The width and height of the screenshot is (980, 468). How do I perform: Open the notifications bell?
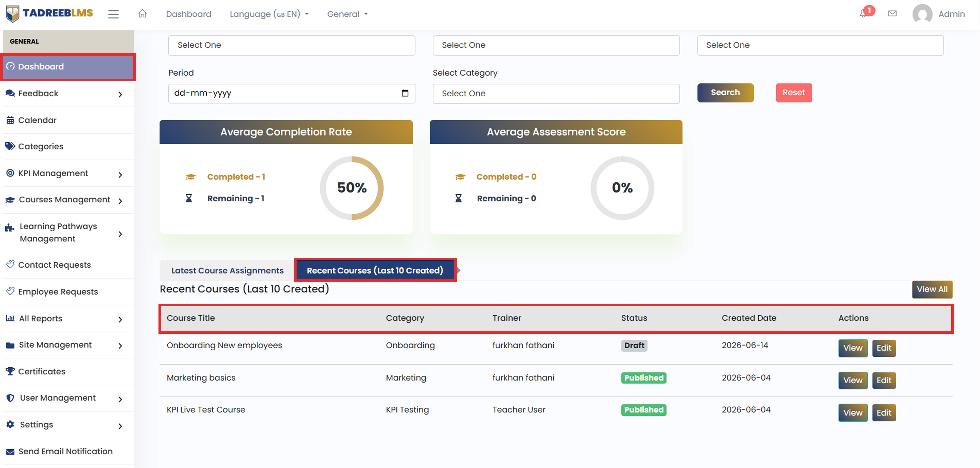(863, 14)
